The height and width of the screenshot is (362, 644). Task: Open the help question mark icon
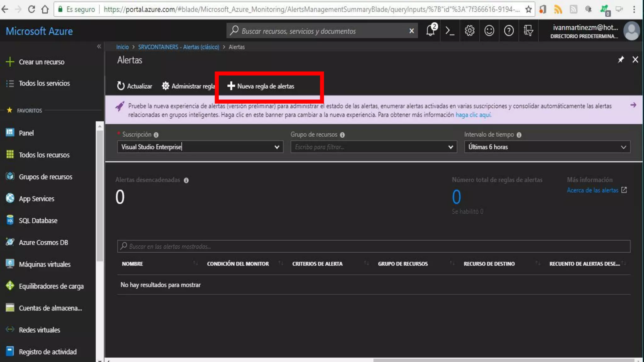coord(508,31)
